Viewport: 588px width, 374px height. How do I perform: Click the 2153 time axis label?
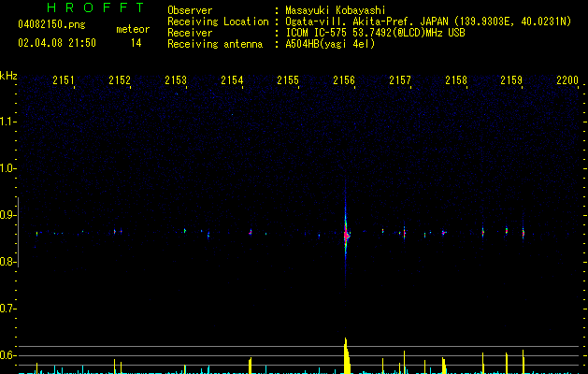tap(176, 80)
